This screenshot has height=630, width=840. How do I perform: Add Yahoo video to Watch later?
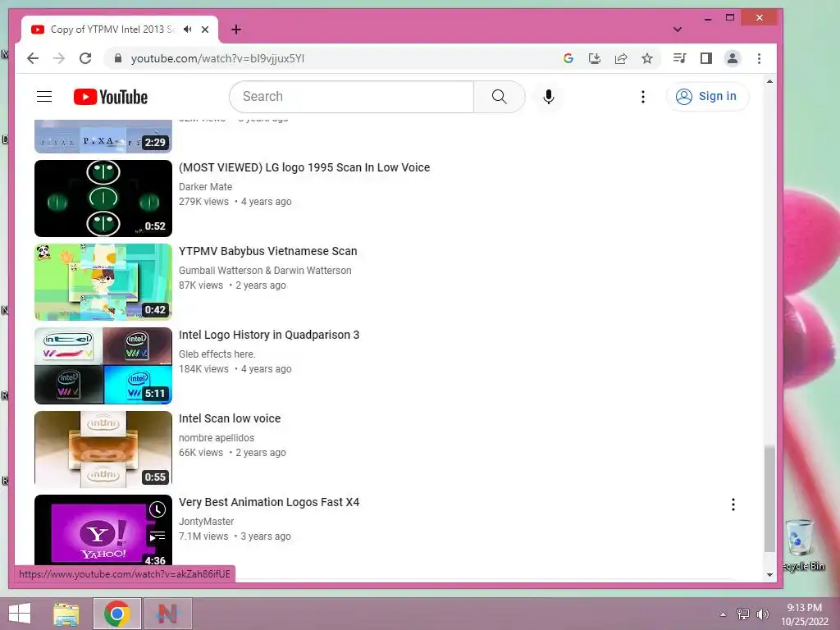tap(157, 509)
